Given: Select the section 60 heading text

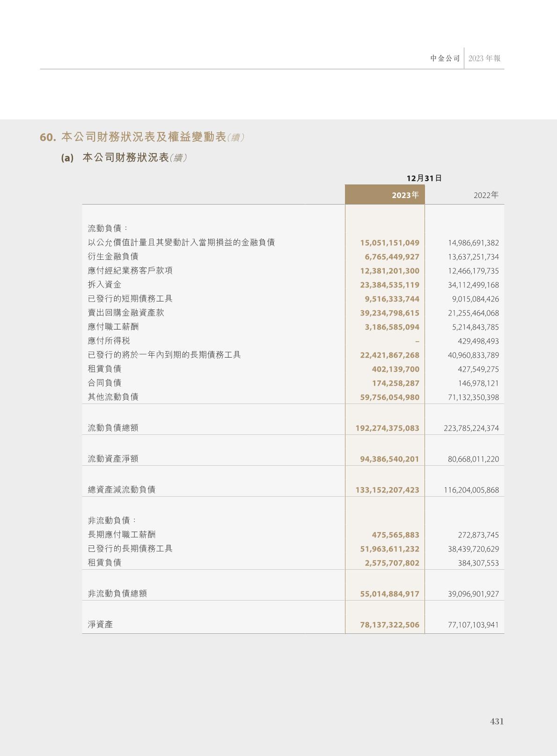Looking at the screenshot, I should pyautogui.click(x=142, y=137).
